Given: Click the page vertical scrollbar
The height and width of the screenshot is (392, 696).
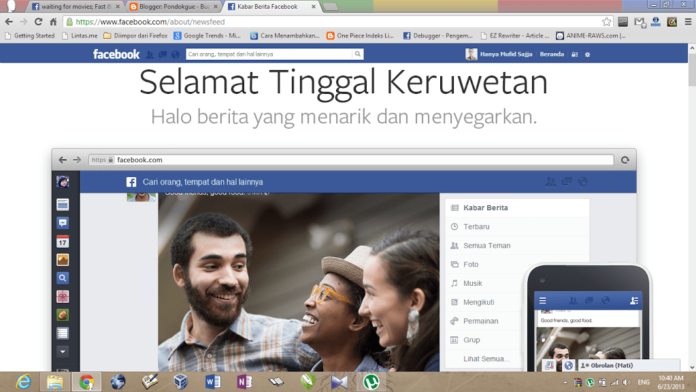Looking at the screenshot, I should 692,208.
